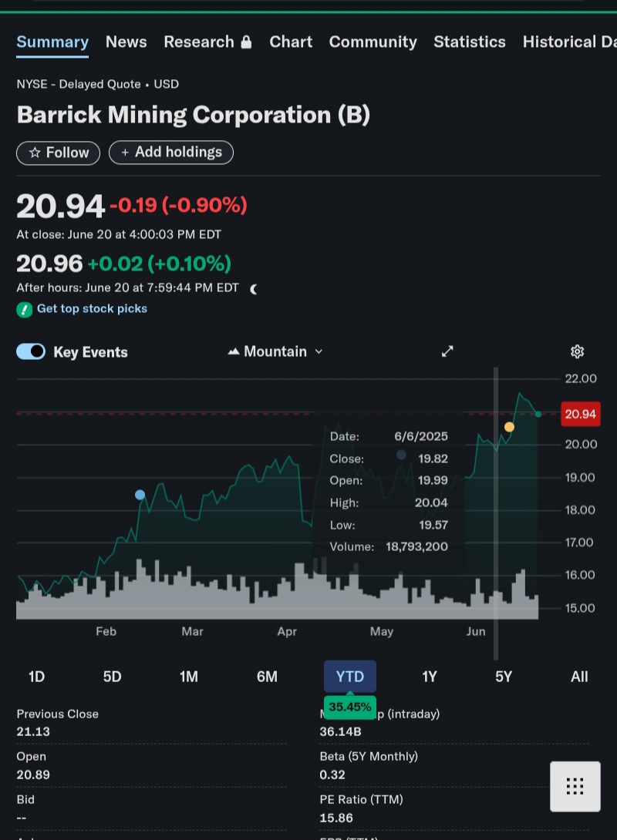Select the 1M chart range
The image size is (617, 840).
pos(189,677)
